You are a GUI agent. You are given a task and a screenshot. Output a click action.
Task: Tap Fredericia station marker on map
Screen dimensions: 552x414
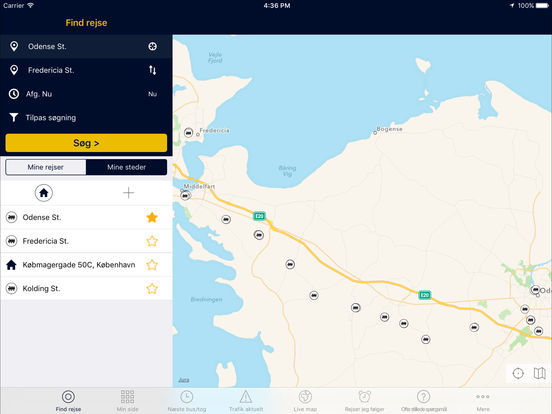pos(189,133)
